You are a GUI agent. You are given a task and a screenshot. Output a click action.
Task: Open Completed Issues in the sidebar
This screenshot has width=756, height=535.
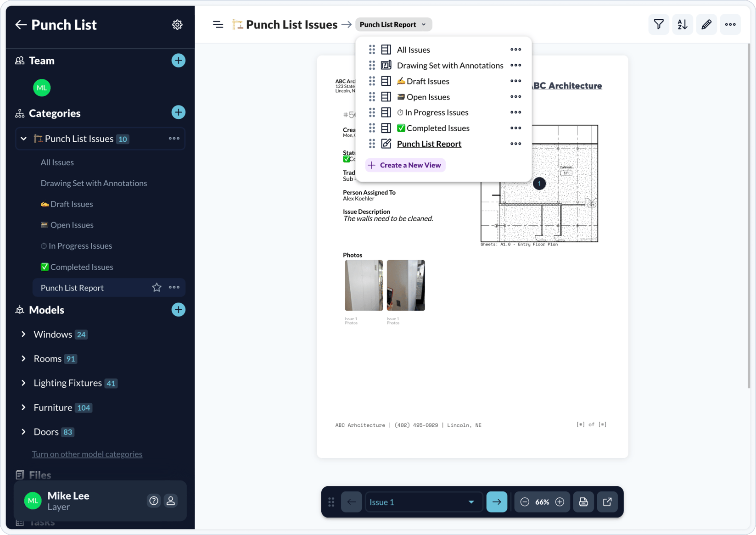tap(77, 267)
